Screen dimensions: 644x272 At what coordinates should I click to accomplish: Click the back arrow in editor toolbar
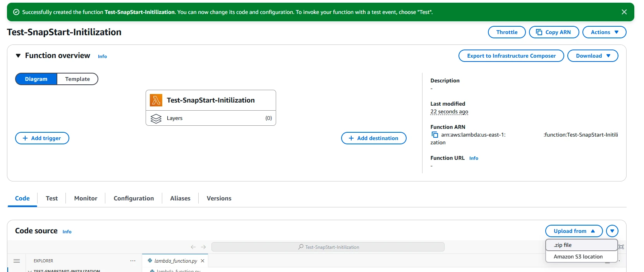coord(193,247)
